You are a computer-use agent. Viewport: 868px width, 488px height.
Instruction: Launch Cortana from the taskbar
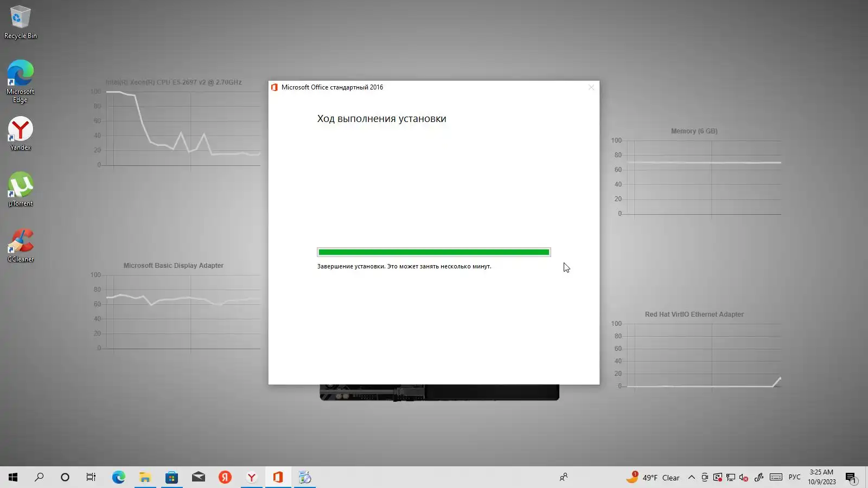(65, 477)
